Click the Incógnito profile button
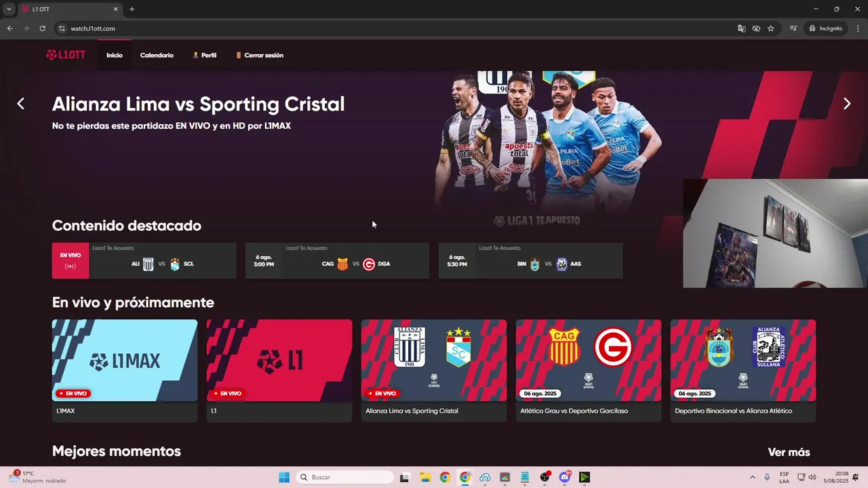 coord(825,28)
